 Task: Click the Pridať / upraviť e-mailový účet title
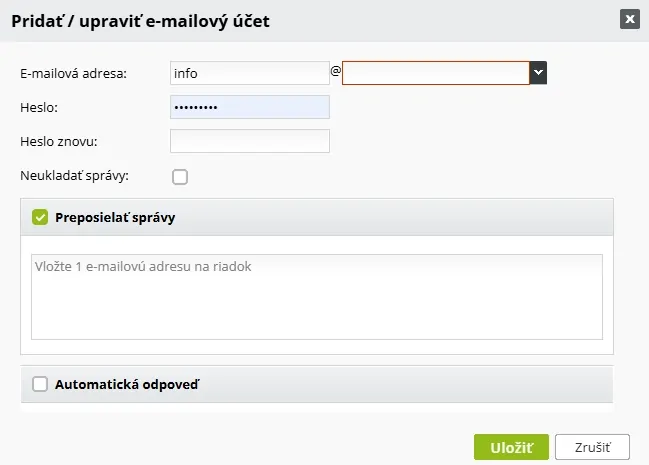tap(140, 21)
